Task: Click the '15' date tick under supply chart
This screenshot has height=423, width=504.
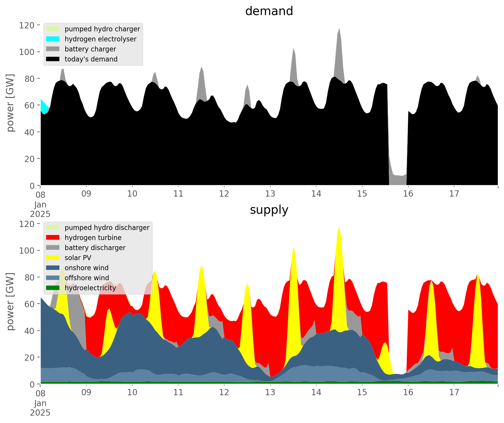Action: [x=362, y=393]
